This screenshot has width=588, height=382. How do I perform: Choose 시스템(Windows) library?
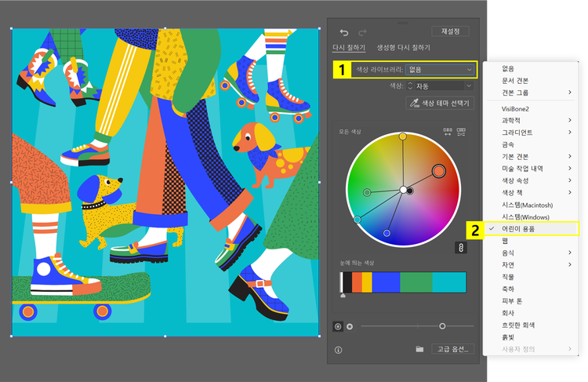click(525, 217)
